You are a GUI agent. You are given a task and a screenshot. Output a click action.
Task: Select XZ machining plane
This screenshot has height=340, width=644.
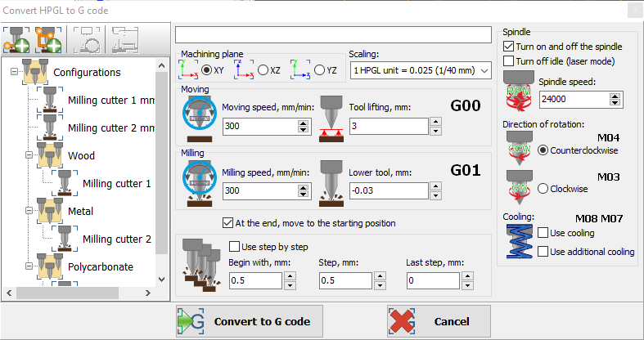(x=263, y=70)
